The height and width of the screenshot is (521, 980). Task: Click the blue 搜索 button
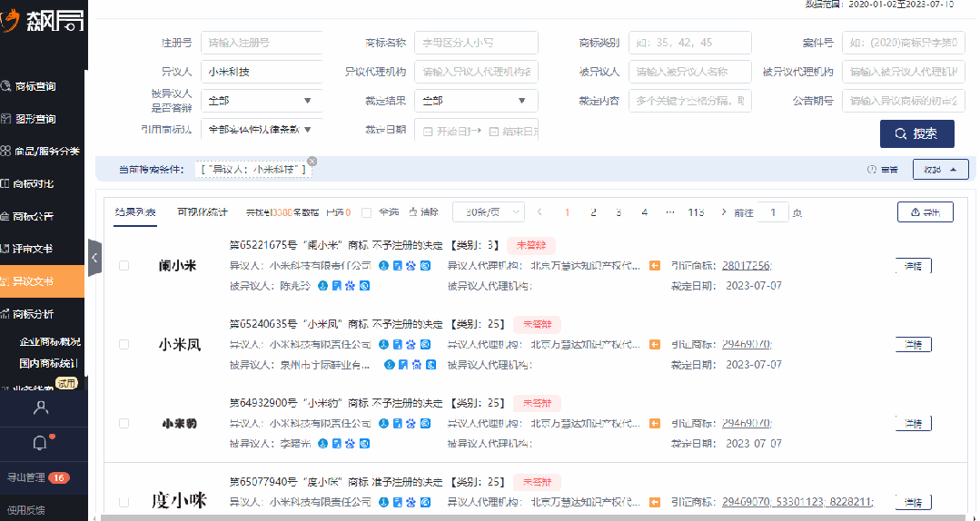click(x=916, y=133)
